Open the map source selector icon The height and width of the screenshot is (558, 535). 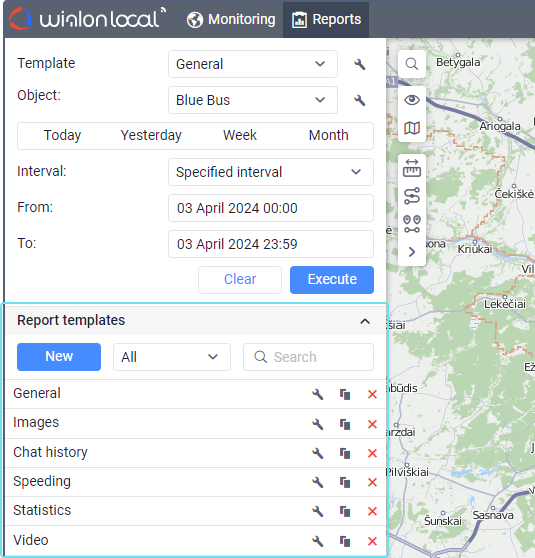point(412,128)
